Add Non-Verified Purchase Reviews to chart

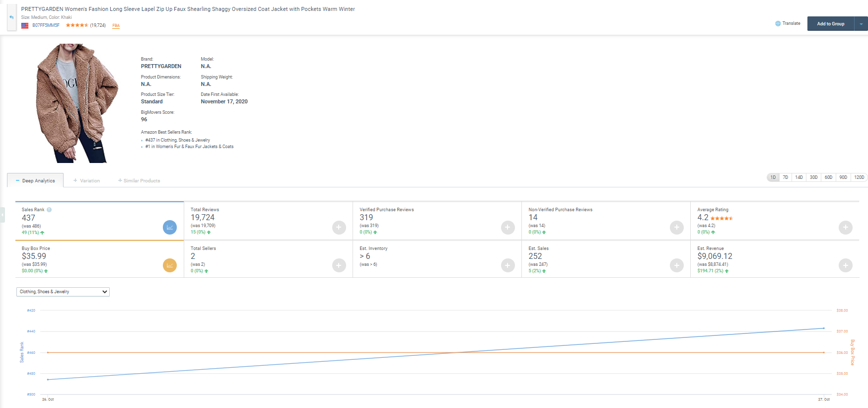pyautogui.click(x=677, y=227)
